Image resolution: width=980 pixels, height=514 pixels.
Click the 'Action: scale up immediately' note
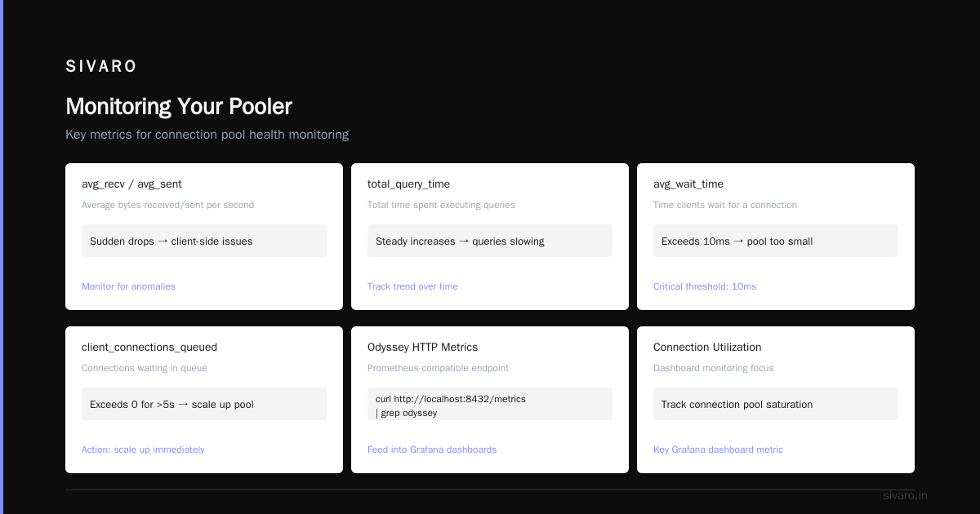(x=143, y=450)
